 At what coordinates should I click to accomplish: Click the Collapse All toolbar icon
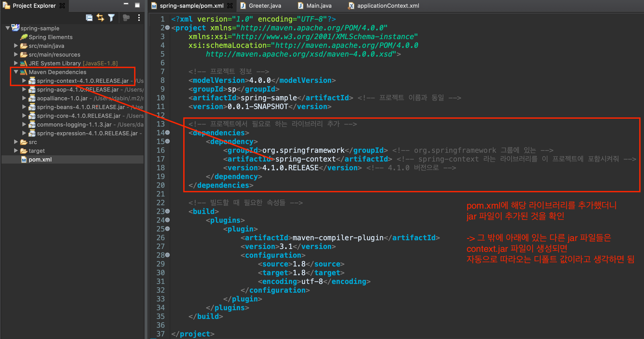click(89, 17)
